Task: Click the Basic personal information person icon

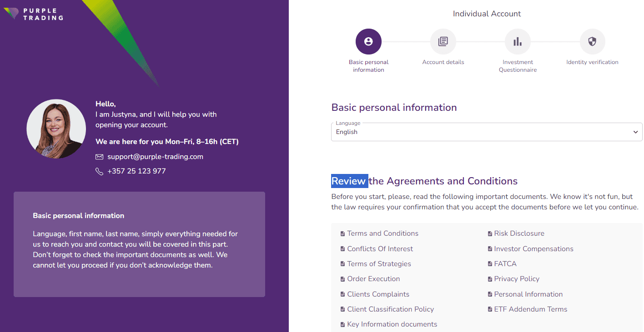Action: tap(368, 41)
